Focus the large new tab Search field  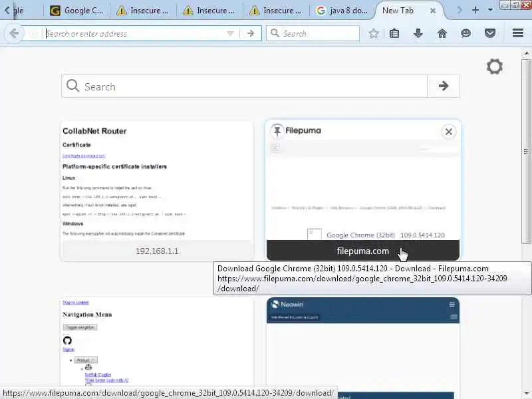(x=244, y=86)
